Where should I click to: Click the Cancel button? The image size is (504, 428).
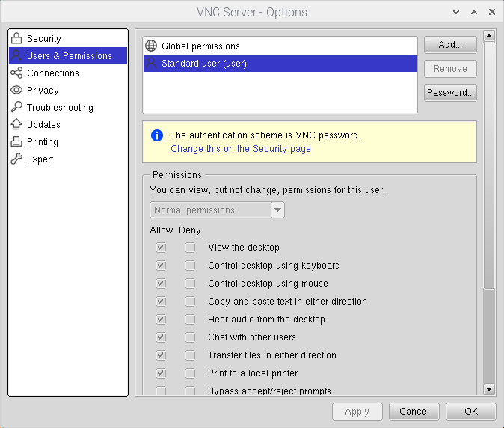click(414, 412)
